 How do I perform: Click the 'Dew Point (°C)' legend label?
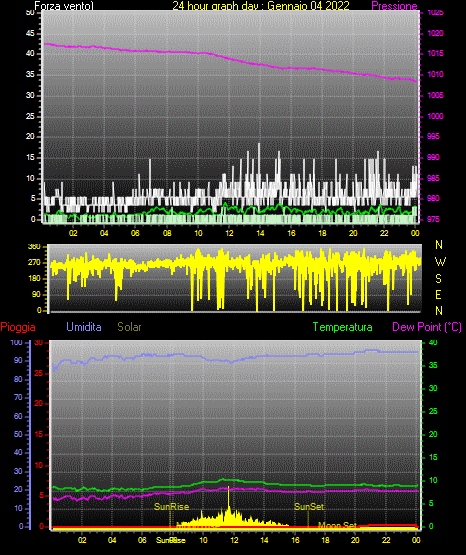click(427, 327)
